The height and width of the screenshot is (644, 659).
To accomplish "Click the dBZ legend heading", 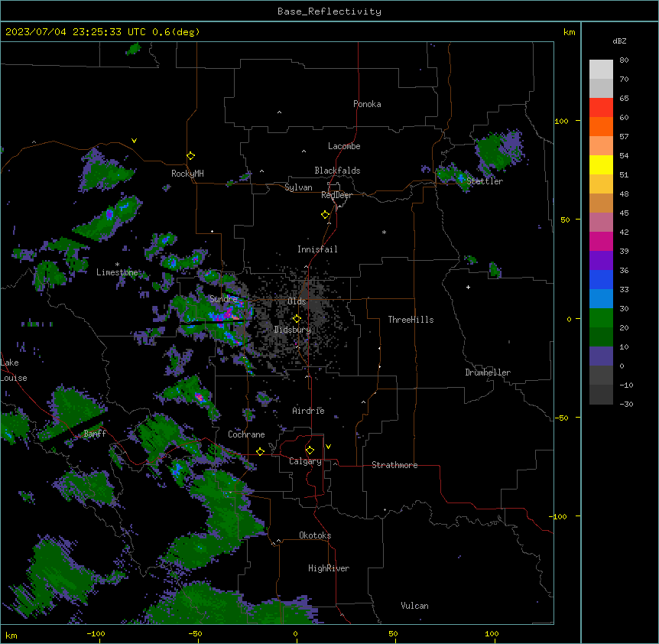I will [619, 41].
